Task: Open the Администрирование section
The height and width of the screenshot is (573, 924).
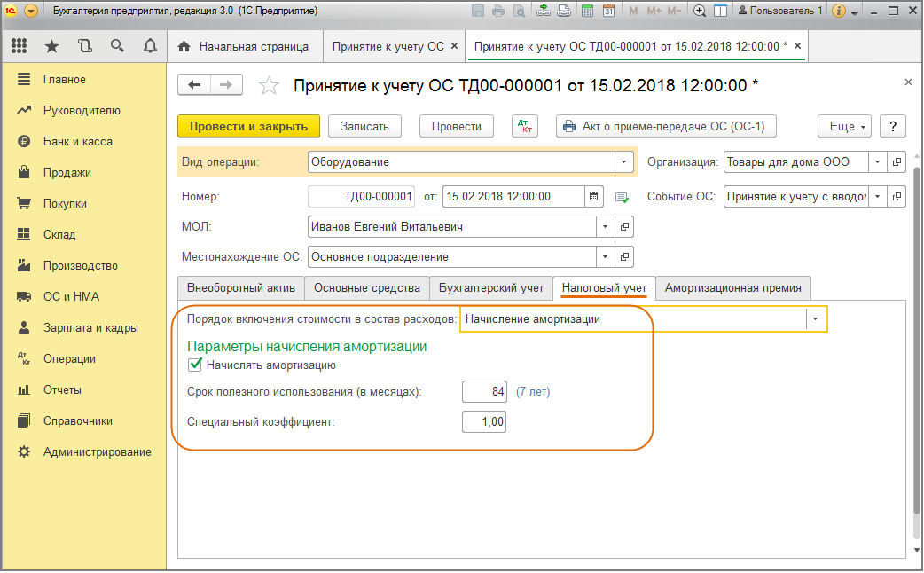Action: coord(98,452)
